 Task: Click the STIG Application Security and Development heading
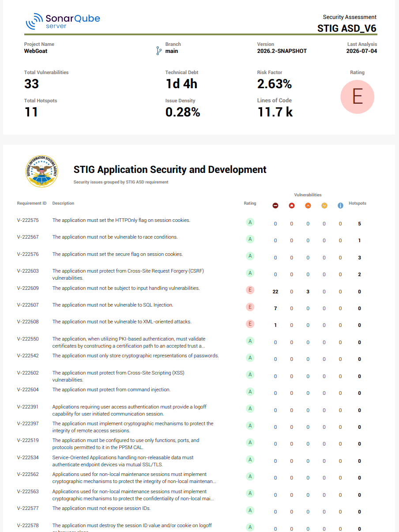point(170,169)
